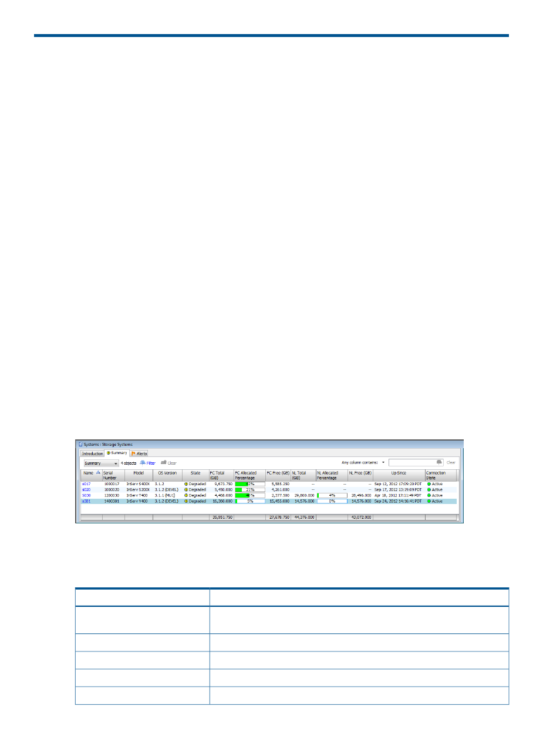560x746 pixels.
Task: Select FC total value 9,673.750
Action: (x=224, y=484)
